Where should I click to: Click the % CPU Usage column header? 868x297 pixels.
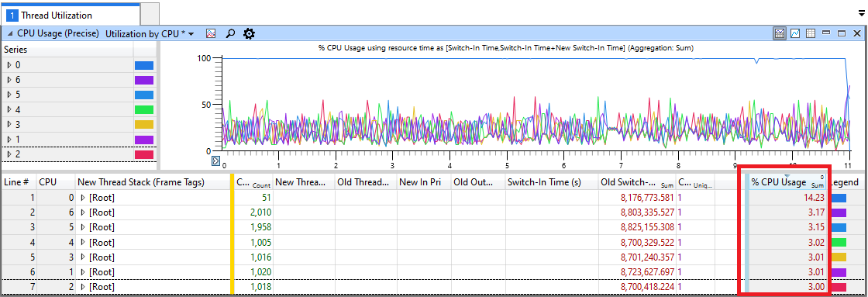(787, 182)
